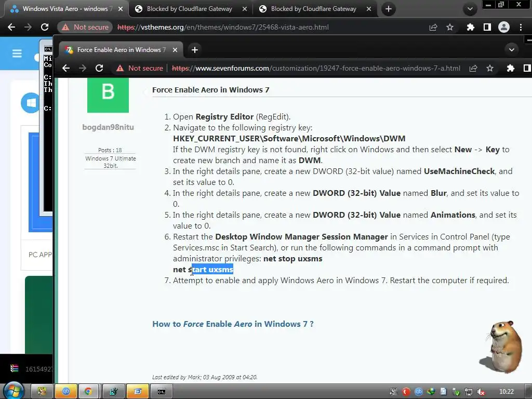
Task: Open the hamburger menu on vsthemes page
Action: [17, 54]
